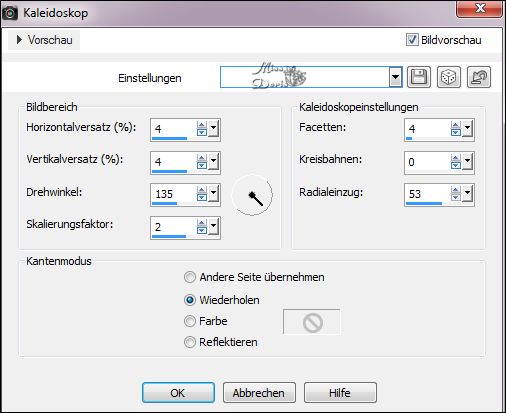Image resolution: width=506 pixels, height=413 pixels.
Task: Randomize parameters with the dice icon
Action: (449, 77)
